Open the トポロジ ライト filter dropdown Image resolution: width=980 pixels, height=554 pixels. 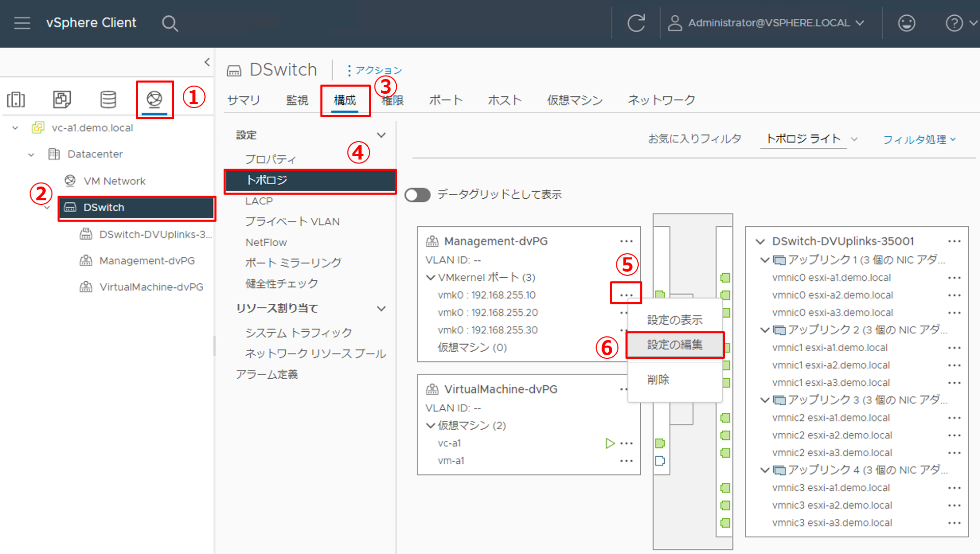[809, 139]
